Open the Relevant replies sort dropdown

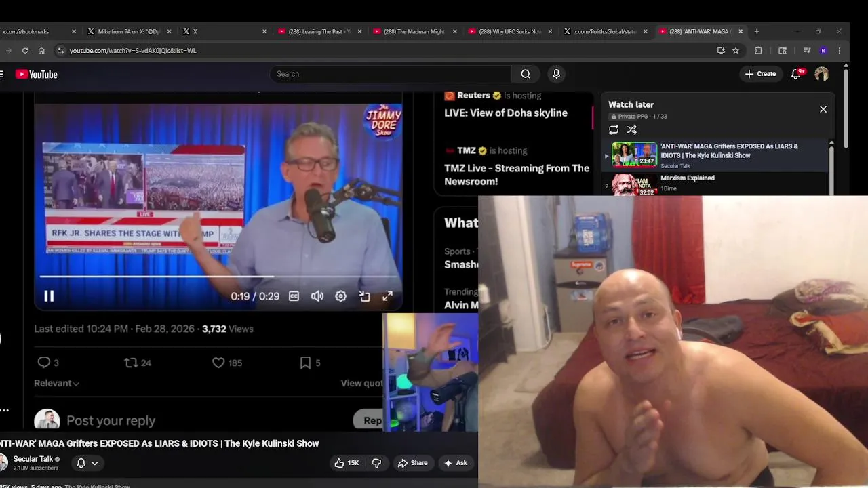(x=57, y=383)
